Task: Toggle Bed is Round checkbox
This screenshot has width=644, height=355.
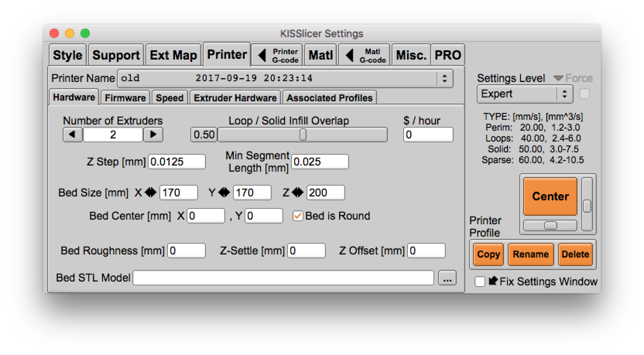Action: [298, 216]
